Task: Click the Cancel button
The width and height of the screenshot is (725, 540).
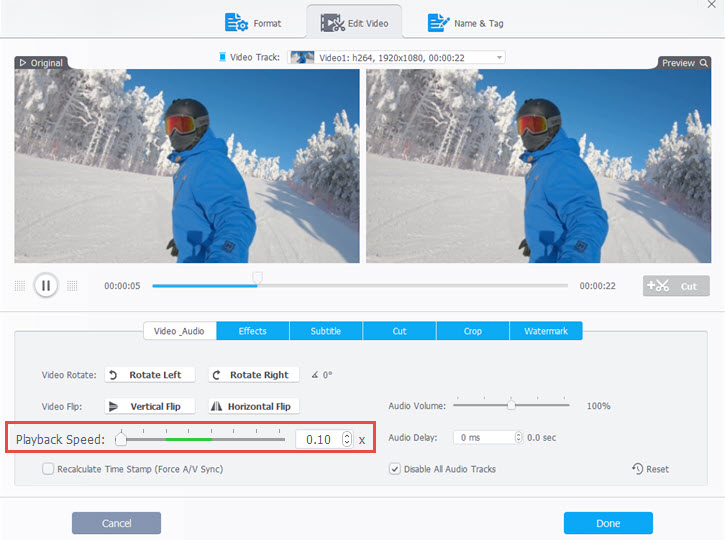Action: pos(116,523)
